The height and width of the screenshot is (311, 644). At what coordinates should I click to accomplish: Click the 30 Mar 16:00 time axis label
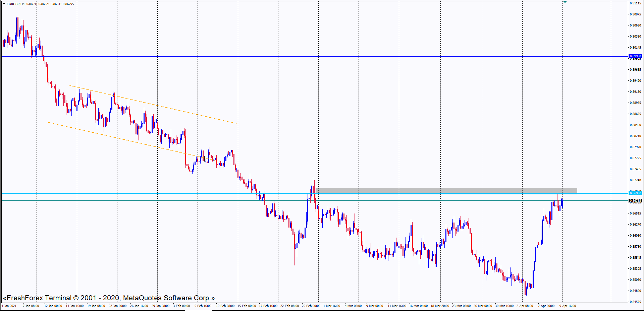504,306
